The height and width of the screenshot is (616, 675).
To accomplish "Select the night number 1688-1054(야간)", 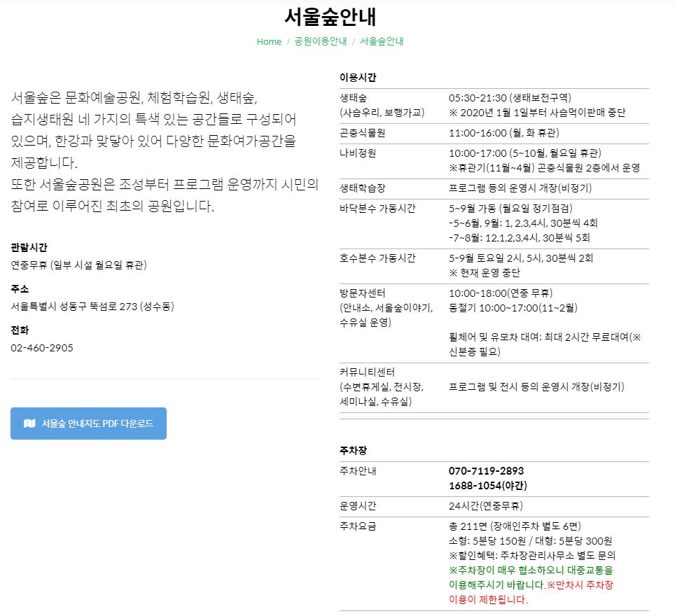I will (x=488, y=485).
